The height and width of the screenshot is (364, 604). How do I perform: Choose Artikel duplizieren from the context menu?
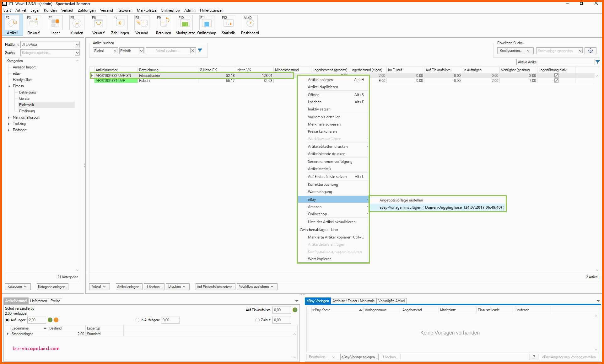pos(323,87)
